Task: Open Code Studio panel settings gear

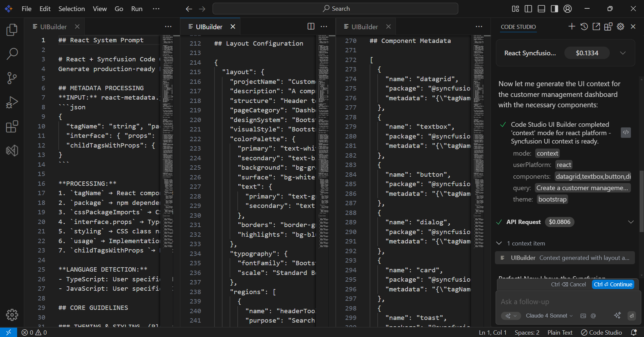Action: pyautogui.click(x=620, y=26)
